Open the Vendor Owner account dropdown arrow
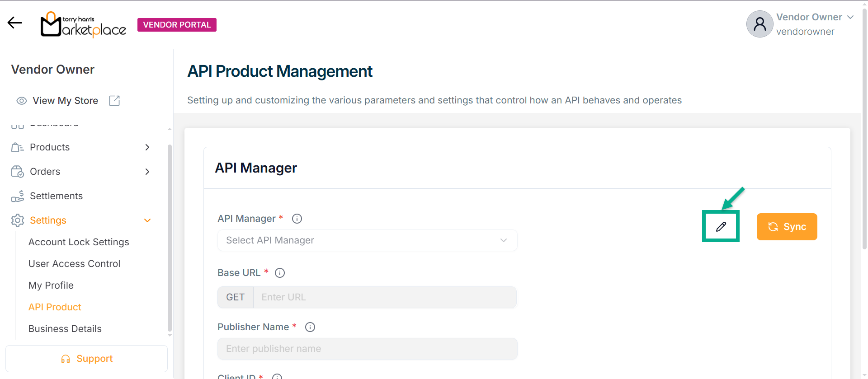The height and width of the screenshot is (379, 868). (x=850, y=17)
